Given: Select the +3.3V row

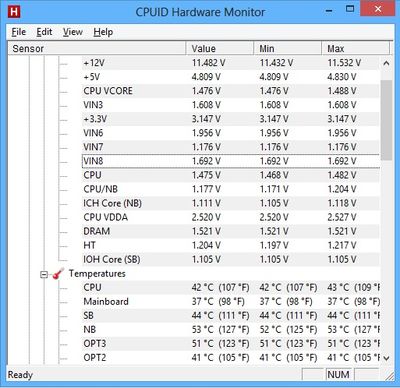Looking at the screenshot, I should [x=231, y=119].
